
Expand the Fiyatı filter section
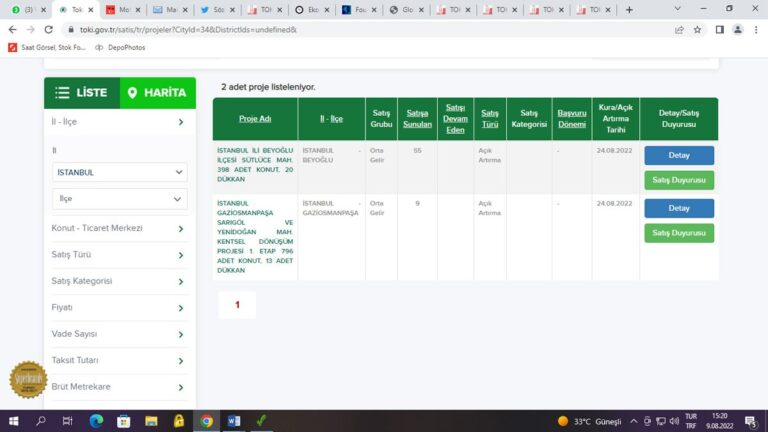pos(119,307)
